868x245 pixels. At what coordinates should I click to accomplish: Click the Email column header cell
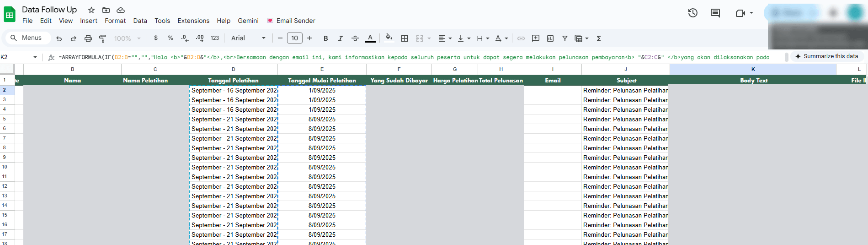click(553, 80)
